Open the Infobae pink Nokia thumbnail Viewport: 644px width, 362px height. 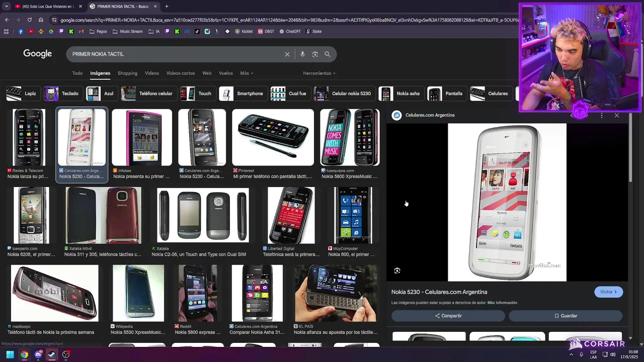click(142, 138)
